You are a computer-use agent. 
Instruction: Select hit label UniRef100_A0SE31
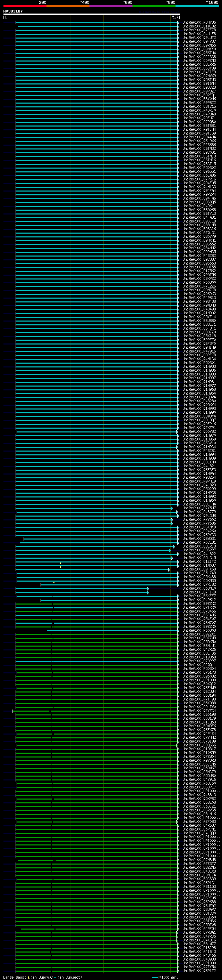(x=199, y=543)
